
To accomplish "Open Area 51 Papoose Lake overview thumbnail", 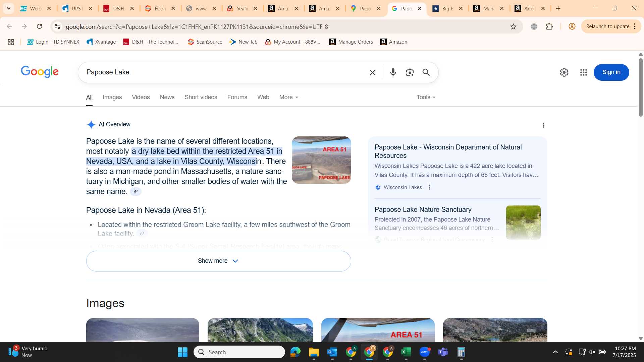I will pyautogui.click(x=321, y=160).
